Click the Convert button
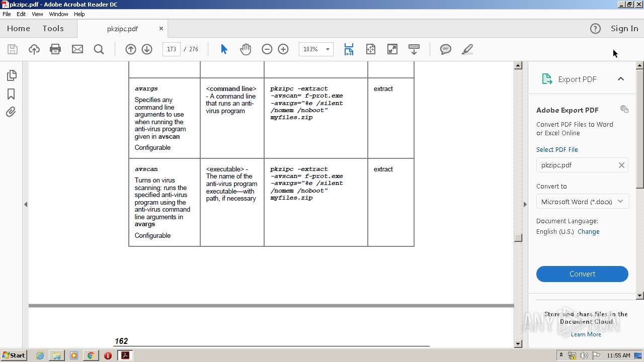644x362 pixels. (x=582, y=274)
